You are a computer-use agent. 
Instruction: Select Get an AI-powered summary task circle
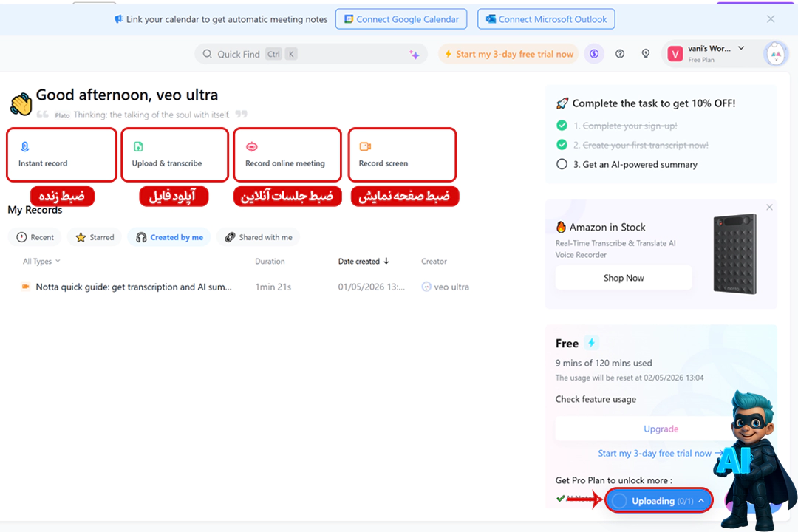(562, 165)
